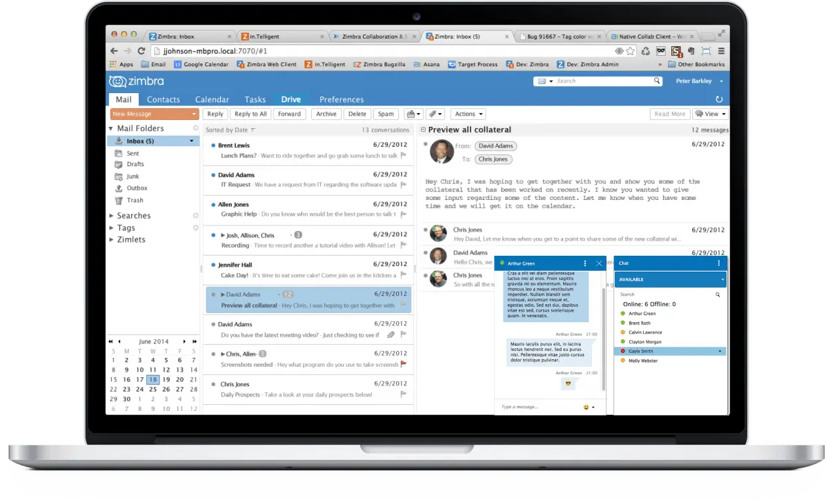Image resolution: width=828 pixels, height=504 pixels.
Task: Open the tag dropdown in the mail toolbar
Action: click(x=435, y=114)
